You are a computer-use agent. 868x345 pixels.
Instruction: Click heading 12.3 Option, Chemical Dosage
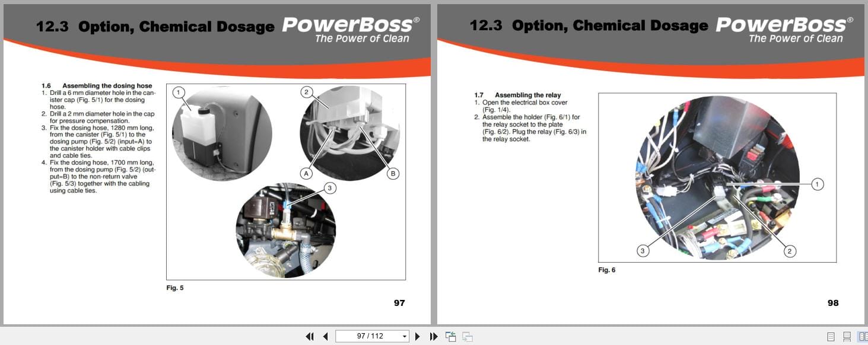pyautogui.click(x=155, y=26)
